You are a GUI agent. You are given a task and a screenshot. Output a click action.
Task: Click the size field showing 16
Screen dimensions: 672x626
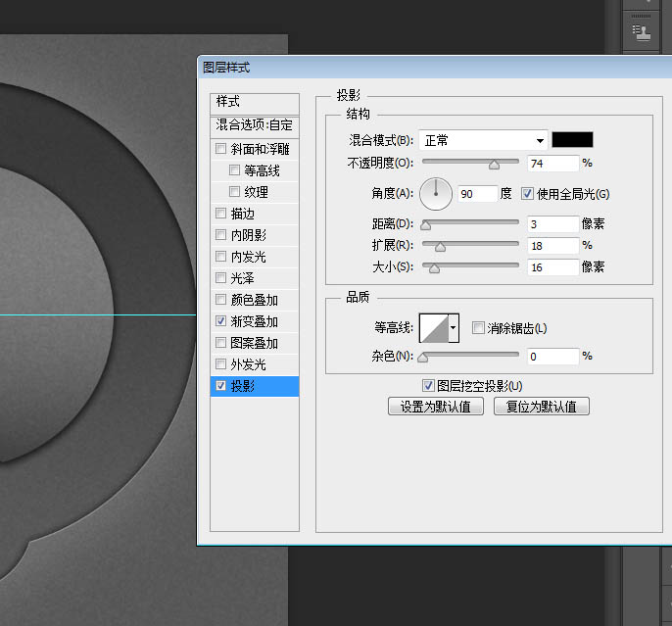click(x=553, y=267)
